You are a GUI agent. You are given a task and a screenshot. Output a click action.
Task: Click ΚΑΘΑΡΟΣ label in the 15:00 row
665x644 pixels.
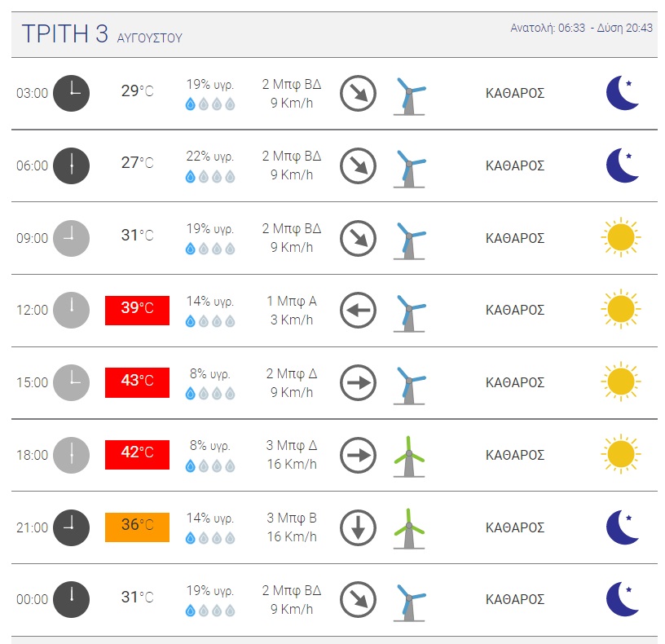point(515,382)
